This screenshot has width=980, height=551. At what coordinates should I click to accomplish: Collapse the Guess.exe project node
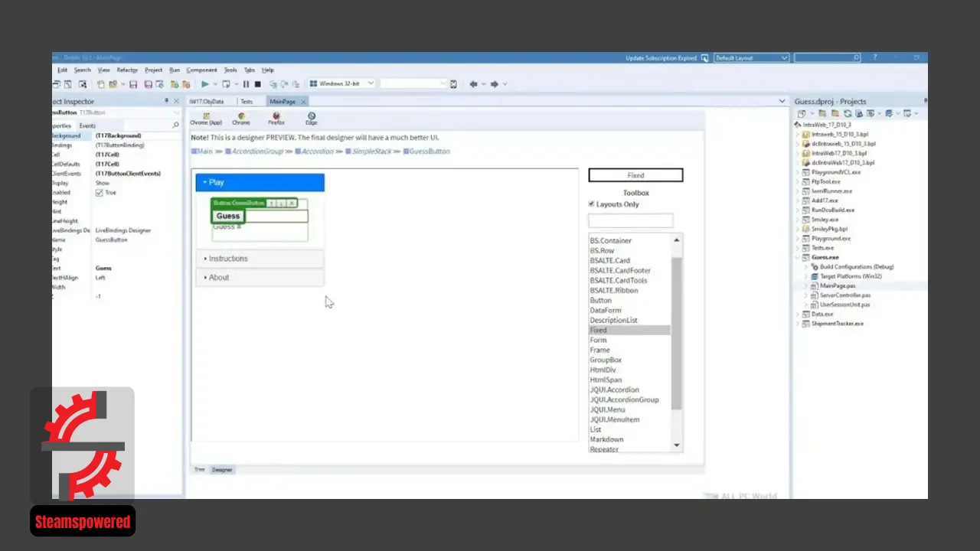coord(798,258)
